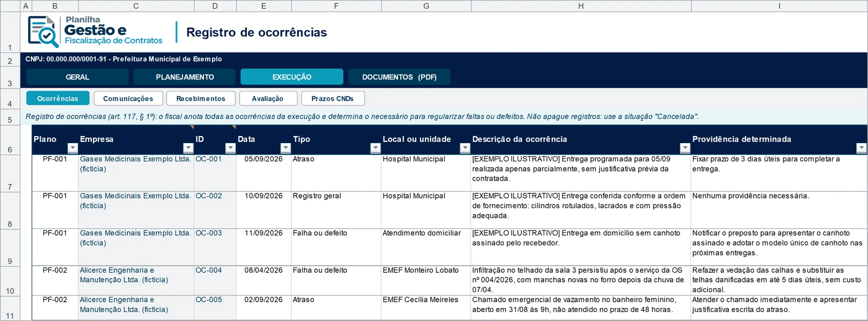Open the Descrição da ocorrência filter dropdown

click(685, 148)
